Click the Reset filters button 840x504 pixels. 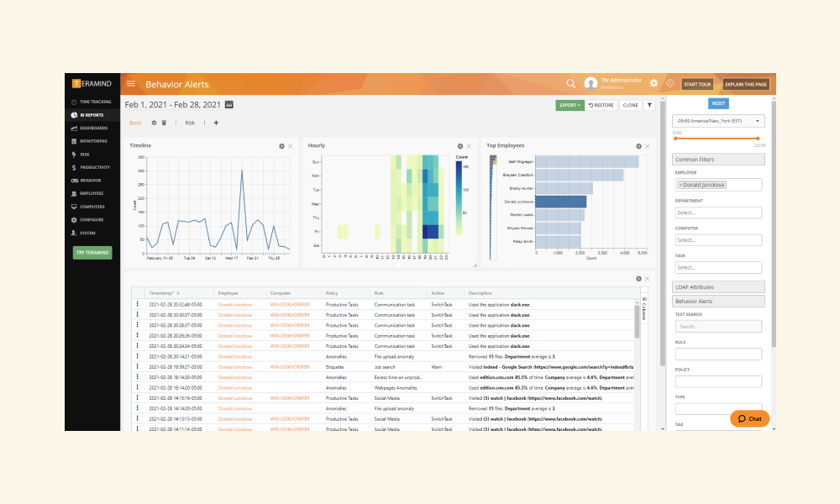(718, 103)
